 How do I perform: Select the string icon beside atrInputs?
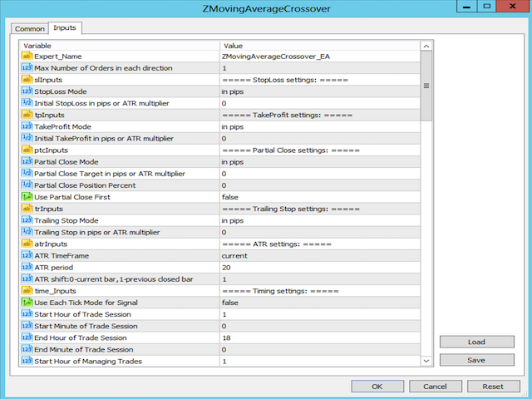27,244
